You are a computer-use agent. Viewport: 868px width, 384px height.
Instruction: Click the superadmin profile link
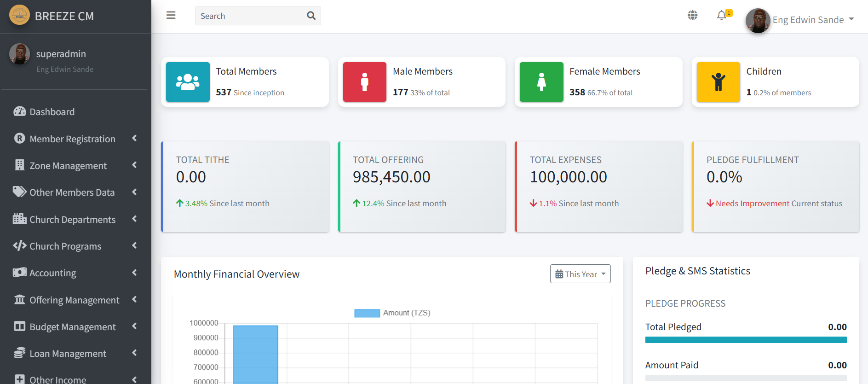[x=61, y=54]
